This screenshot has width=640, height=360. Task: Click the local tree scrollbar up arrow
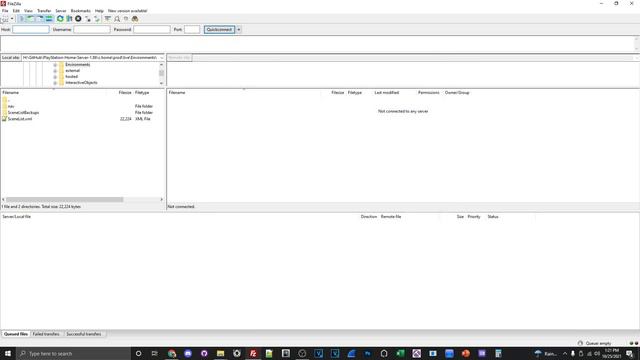pos(162,64)
